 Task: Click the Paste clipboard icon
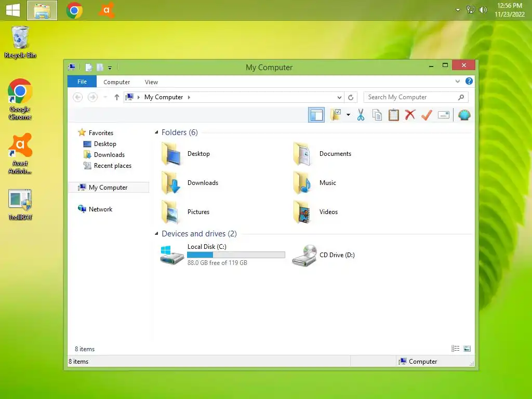394,115
